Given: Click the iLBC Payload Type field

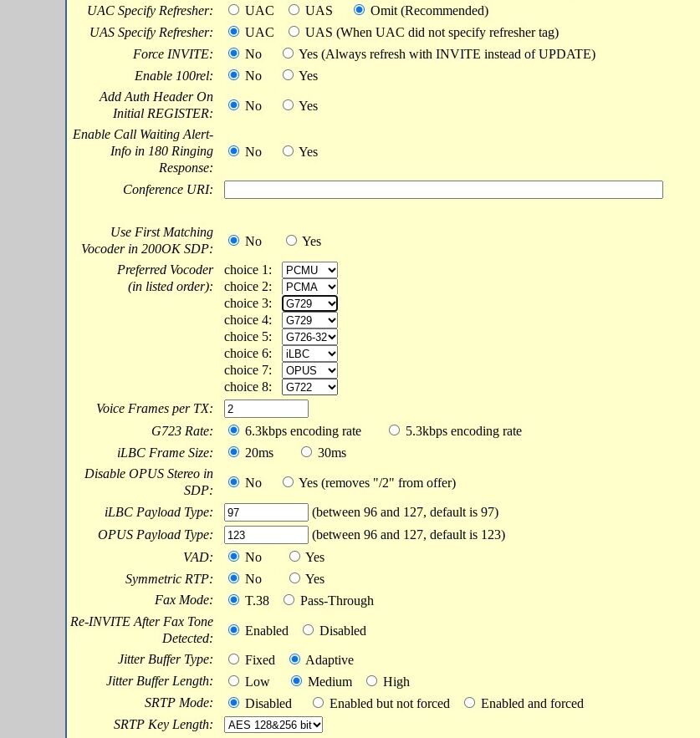Looking at the screenshot, I should pos(266,512).
